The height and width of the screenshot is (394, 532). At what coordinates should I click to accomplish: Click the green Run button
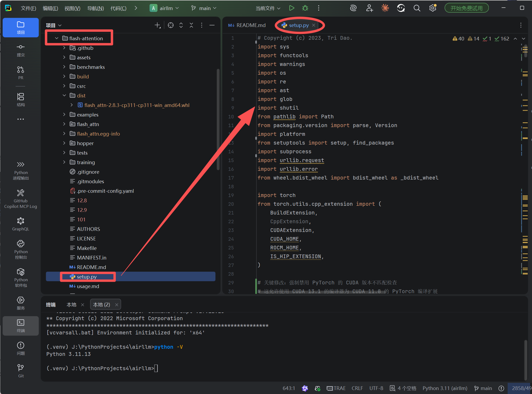(x=291, y=8)
